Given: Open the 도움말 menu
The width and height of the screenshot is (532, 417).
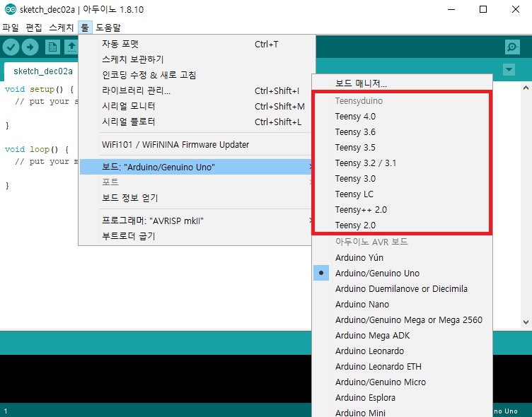Looking at the screenshot, I should pyautogui.click(x=108, y=28).
